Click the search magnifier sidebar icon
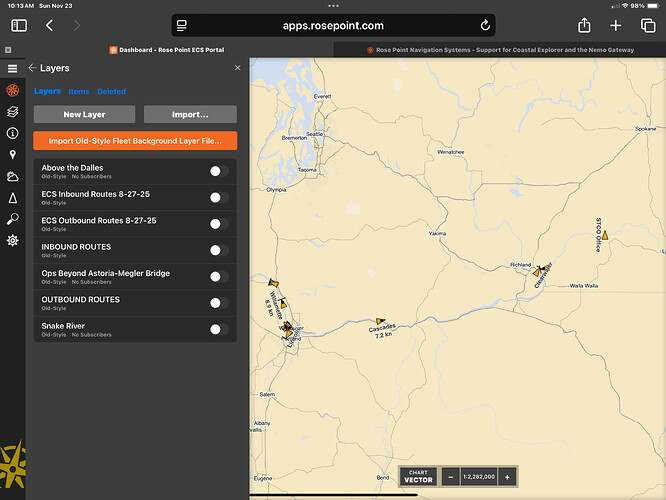The height and width of the screenshot is (500, 666). tap(12, 219)
